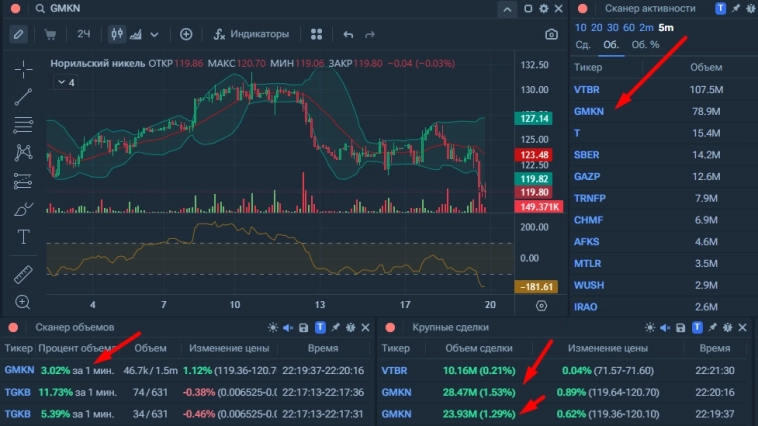The image size is (758, 426).
Task: Click the SBER ticker in the activity scanner
Action: point(587,155)
